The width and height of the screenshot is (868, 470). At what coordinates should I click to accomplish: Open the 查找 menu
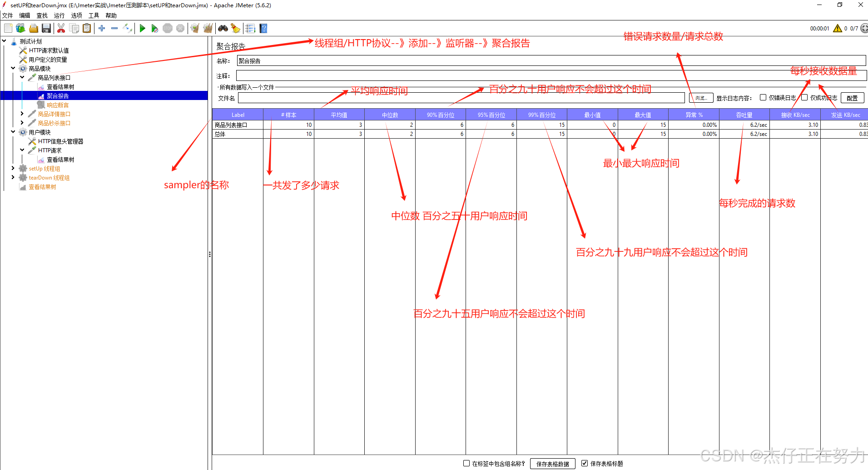(42, 15)
